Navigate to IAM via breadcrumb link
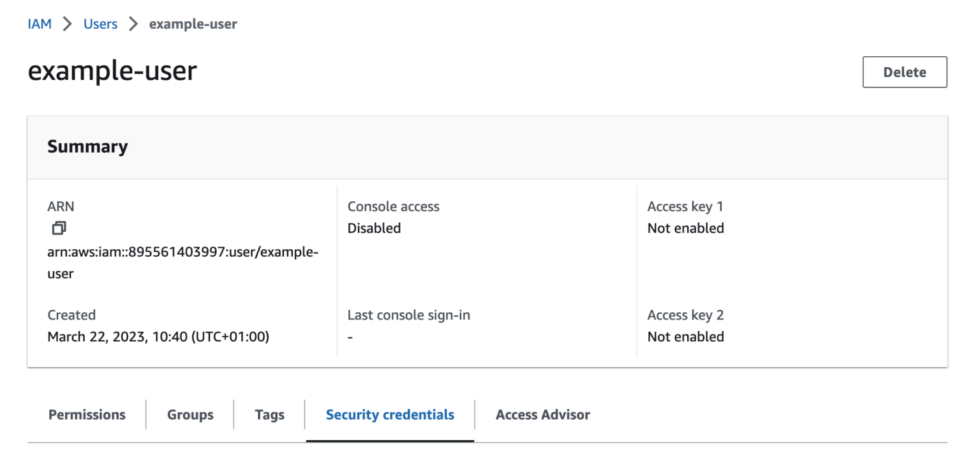980x449 pixels. 40,24
